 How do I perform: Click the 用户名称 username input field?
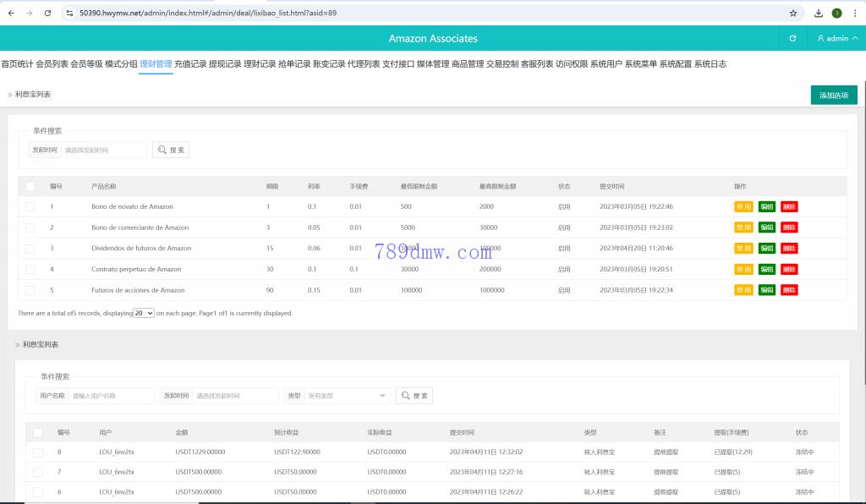[x=112, y=395]
